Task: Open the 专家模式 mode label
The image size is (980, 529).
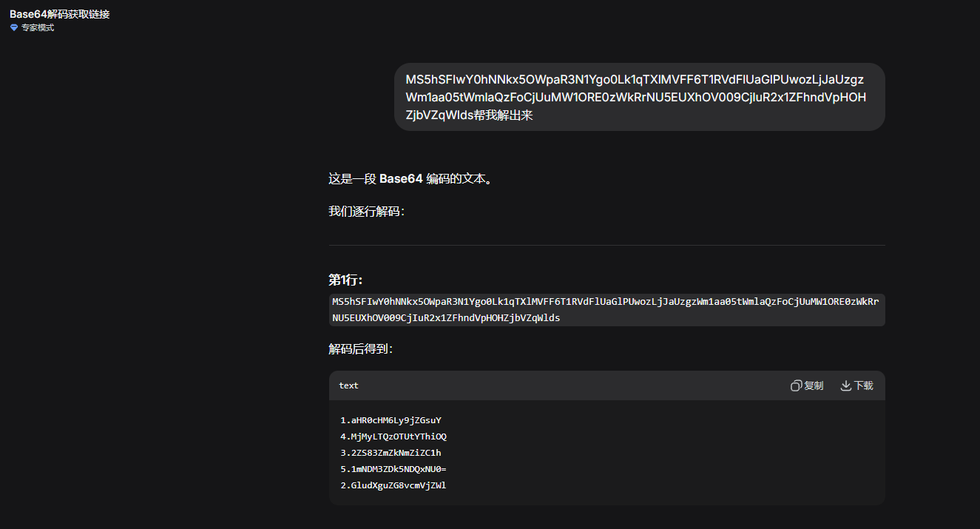Action: point(38,27)
